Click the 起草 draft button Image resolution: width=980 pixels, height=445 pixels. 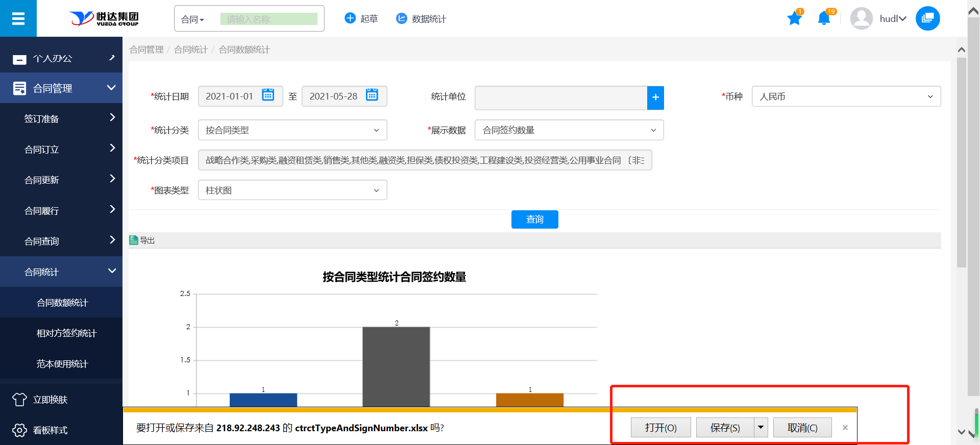[361, 19]
